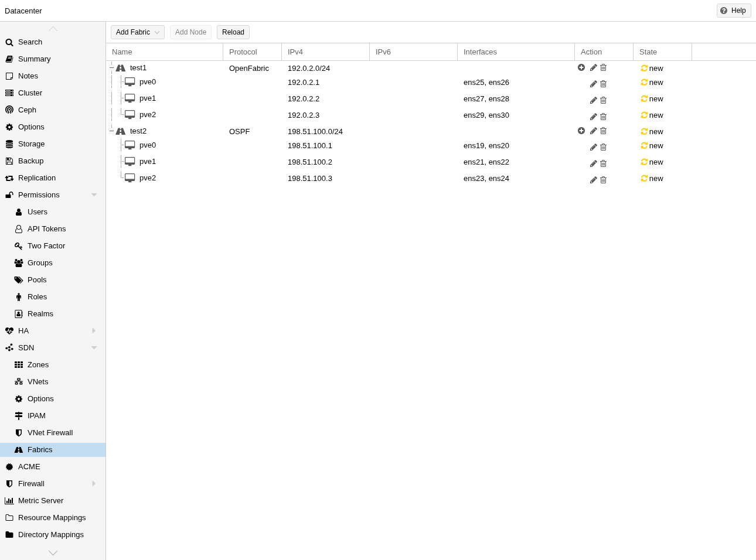Open SDN Zones
Image resolution: width=756 pixels, height=560 pixels.
tap(53, 365)
